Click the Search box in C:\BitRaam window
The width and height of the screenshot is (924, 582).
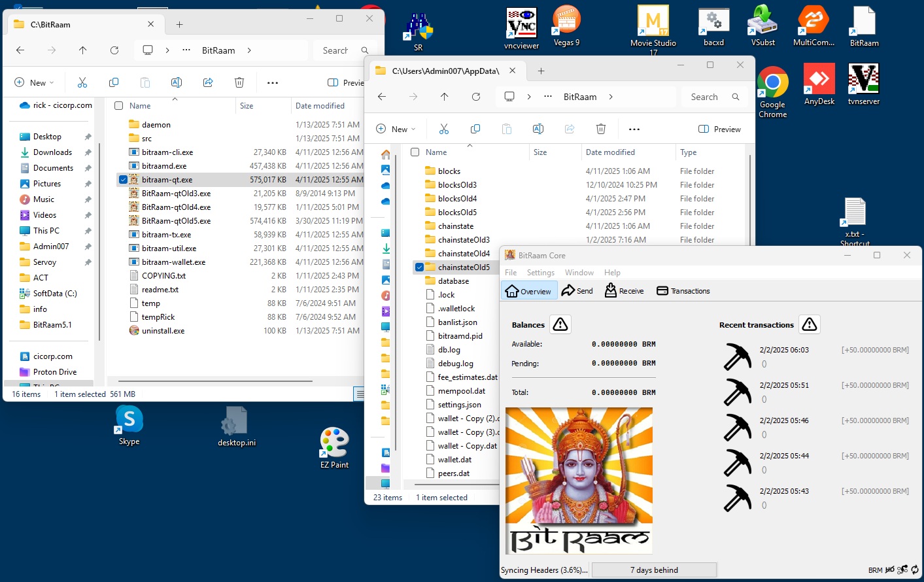[x=345, y=50]
